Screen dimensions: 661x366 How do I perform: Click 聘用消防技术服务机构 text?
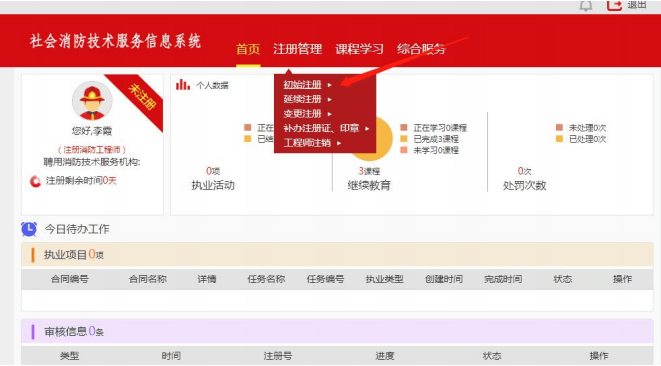tap(92, 162)
